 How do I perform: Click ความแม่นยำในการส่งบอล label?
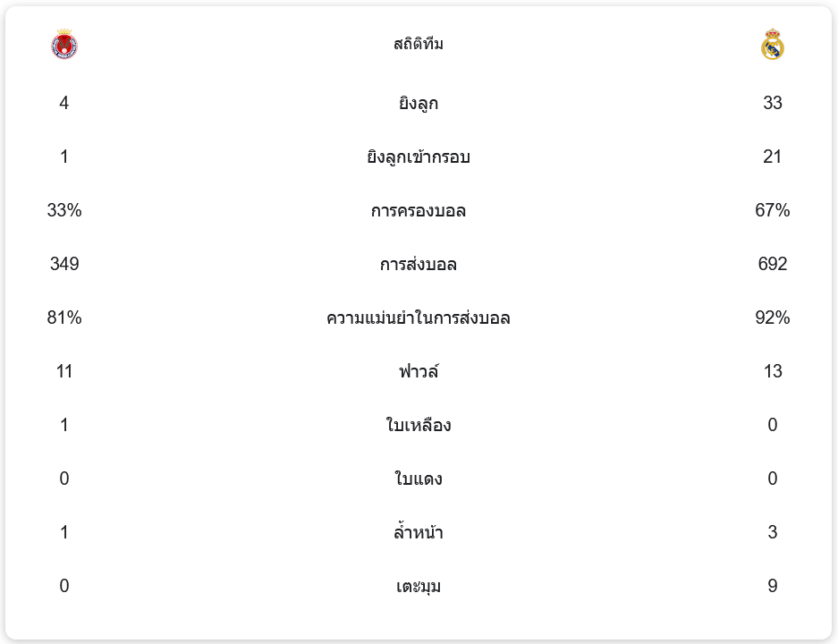[x=419, y=318]
